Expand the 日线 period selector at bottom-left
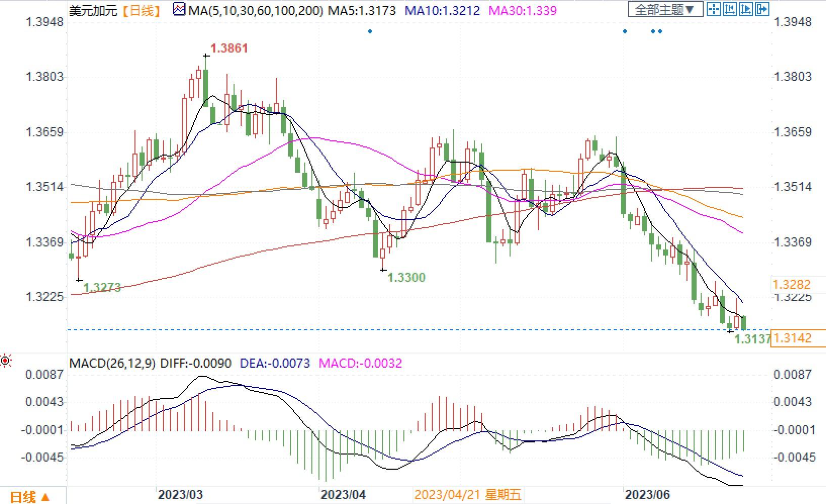 coord(30,497)
